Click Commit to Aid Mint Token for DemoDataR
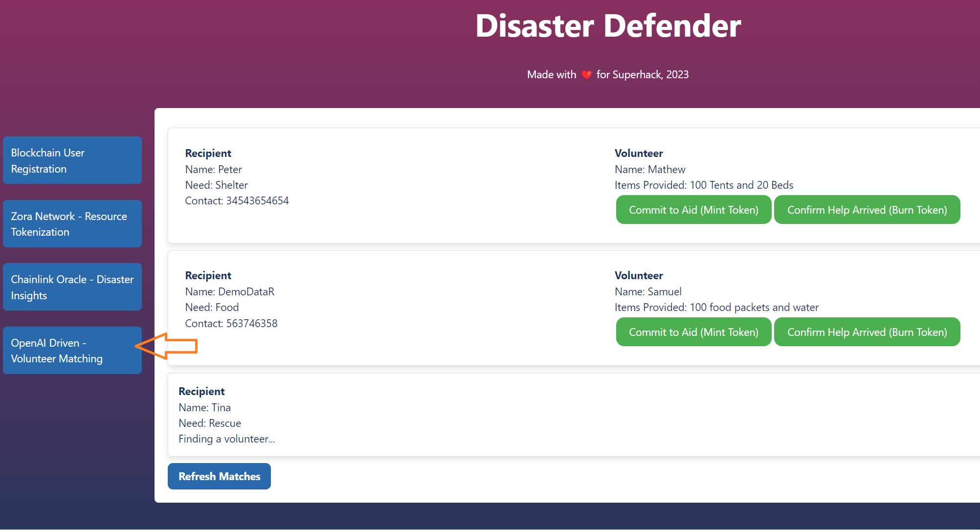 [692, 332]
